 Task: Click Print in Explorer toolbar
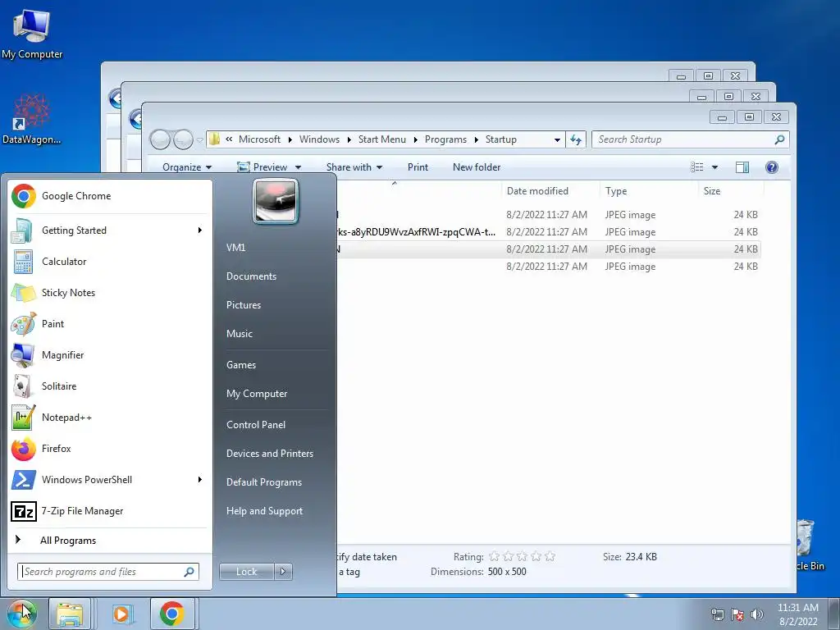click(x=418, y=167)
